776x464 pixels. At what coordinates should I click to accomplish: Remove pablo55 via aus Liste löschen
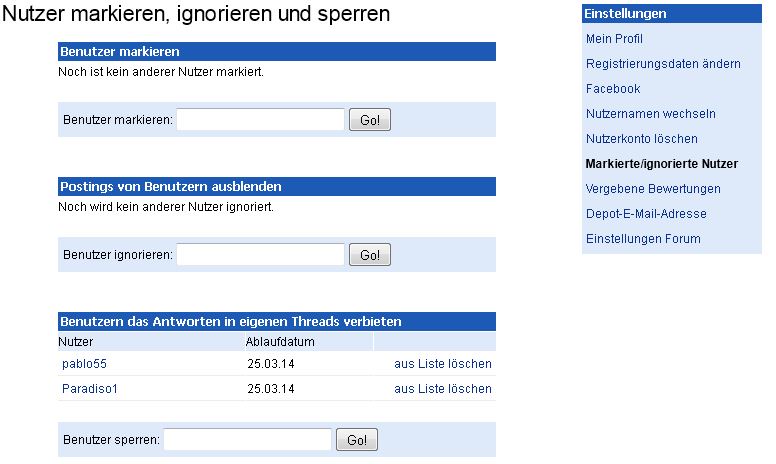(442, 364)
